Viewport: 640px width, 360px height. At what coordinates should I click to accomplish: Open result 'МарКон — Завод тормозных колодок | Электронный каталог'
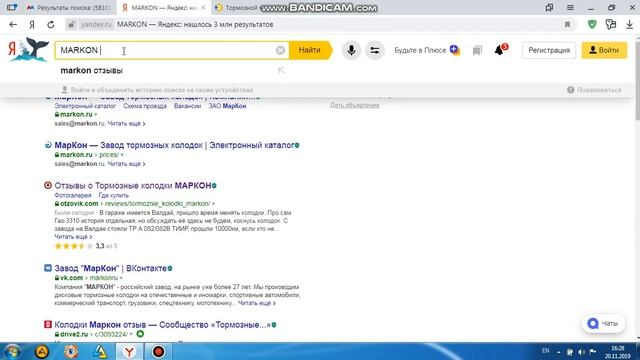click(174, 145)
